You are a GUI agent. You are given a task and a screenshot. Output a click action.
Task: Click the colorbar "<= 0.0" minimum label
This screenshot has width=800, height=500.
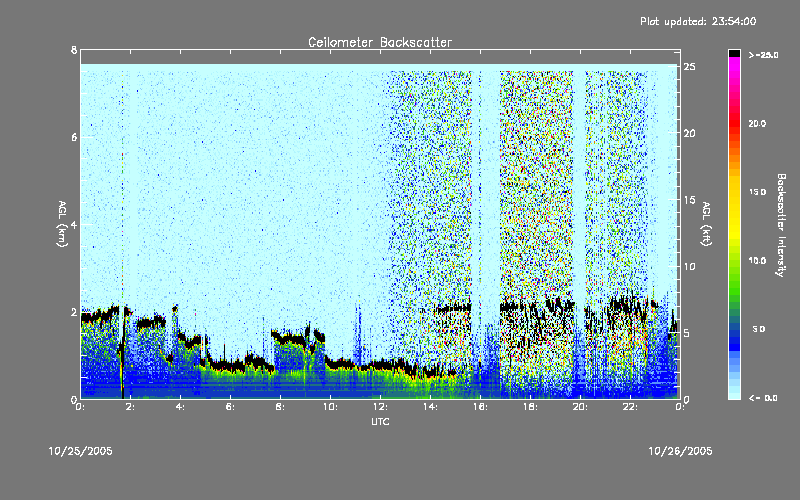(763, 398)
